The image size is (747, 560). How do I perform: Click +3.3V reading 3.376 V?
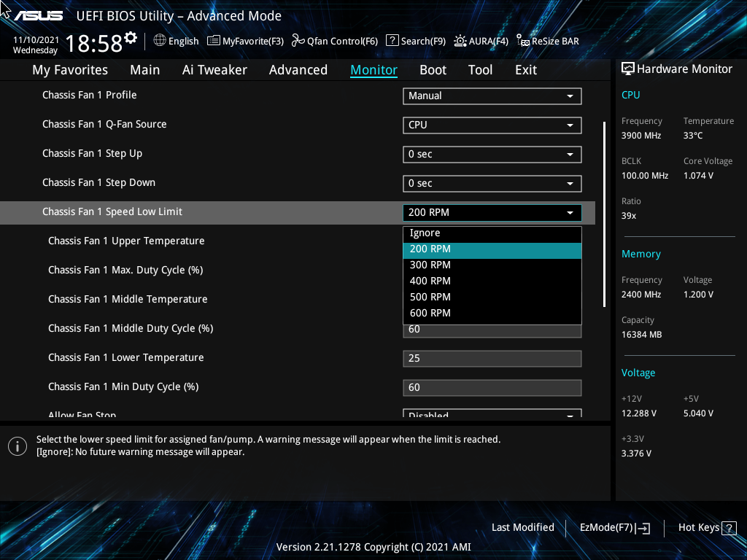click(636, 454)
